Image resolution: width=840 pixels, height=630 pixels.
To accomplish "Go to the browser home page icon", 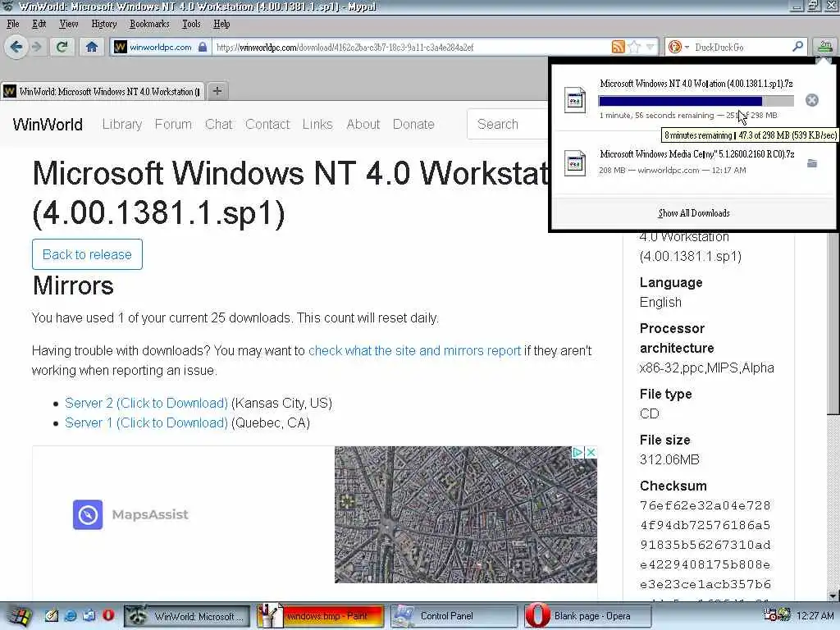I will tap(92, 47).
